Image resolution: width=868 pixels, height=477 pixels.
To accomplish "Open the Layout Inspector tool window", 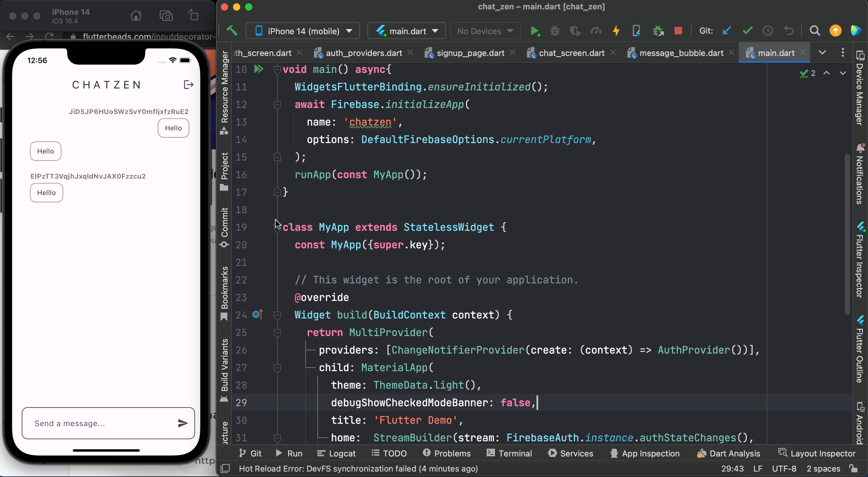I will point(817,453).
